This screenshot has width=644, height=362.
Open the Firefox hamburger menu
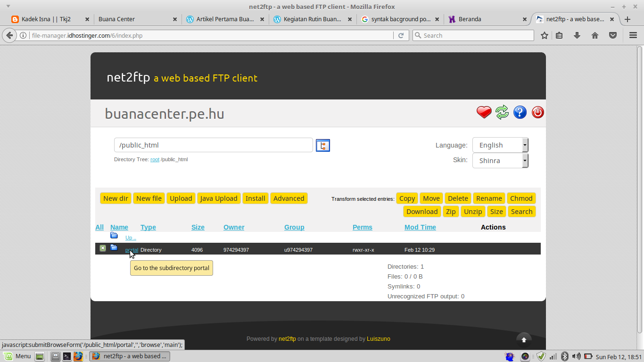(x=633, y=35)
